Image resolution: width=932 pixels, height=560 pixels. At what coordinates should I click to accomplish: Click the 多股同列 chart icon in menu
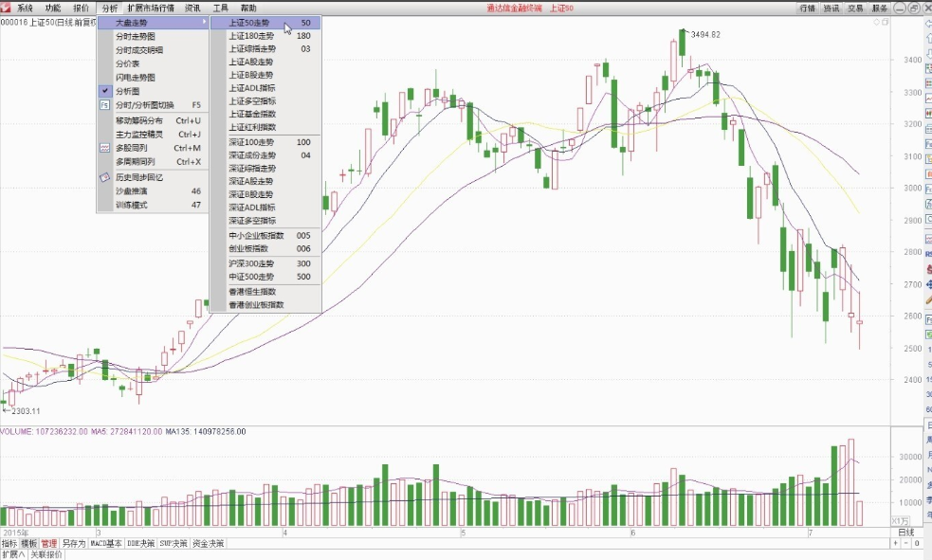click(104, 148)
